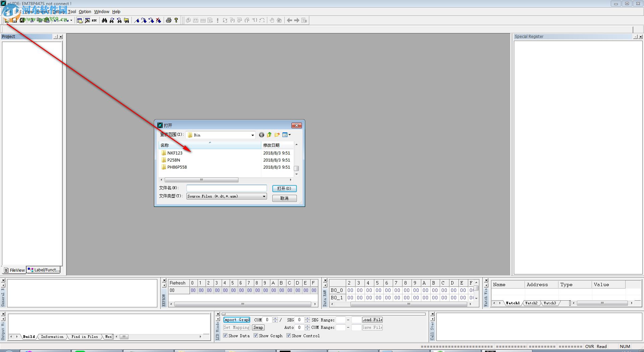Switch to the Watch3 tab

click(550, 303)
